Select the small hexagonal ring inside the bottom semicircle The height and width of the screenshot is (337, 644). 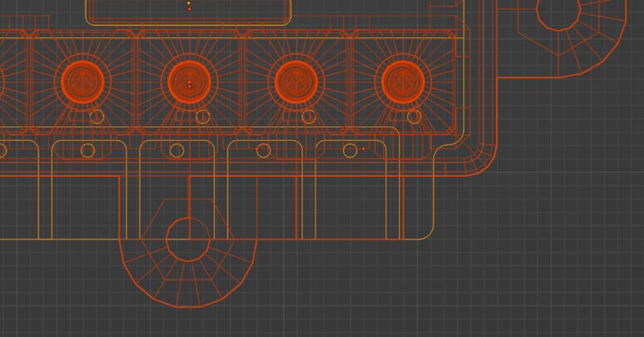(x=188, y=240)
